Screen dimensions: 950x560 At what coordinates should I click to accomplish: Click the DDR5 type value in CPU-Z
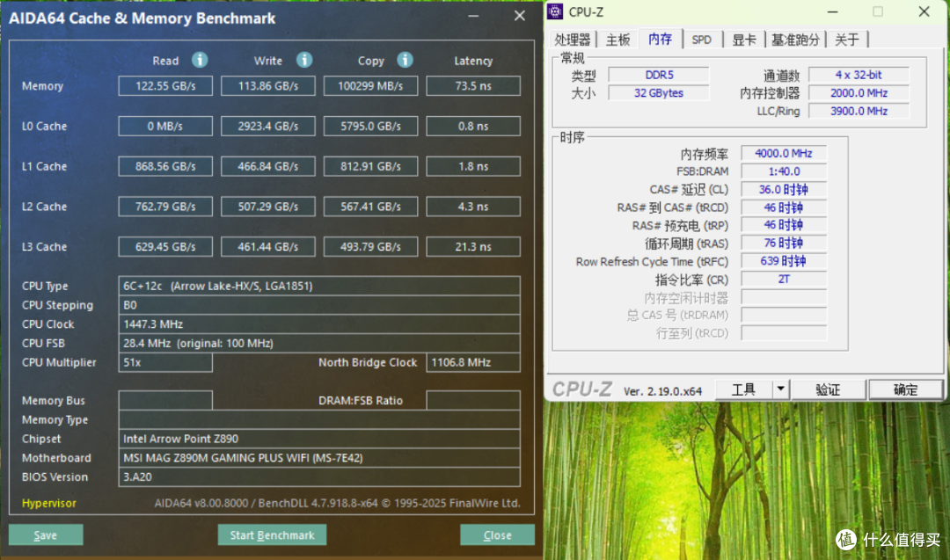point(659,75)
